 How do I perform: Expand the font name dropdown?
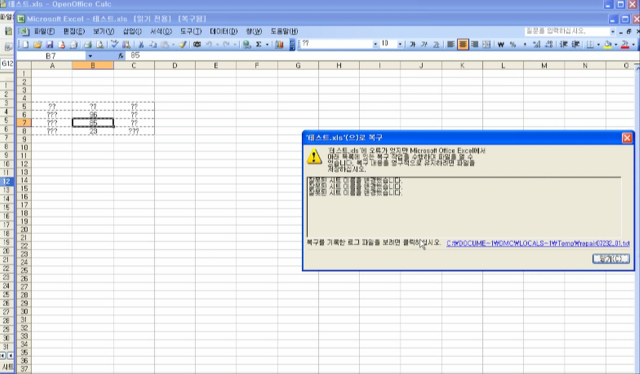click(x=375, y=44)
